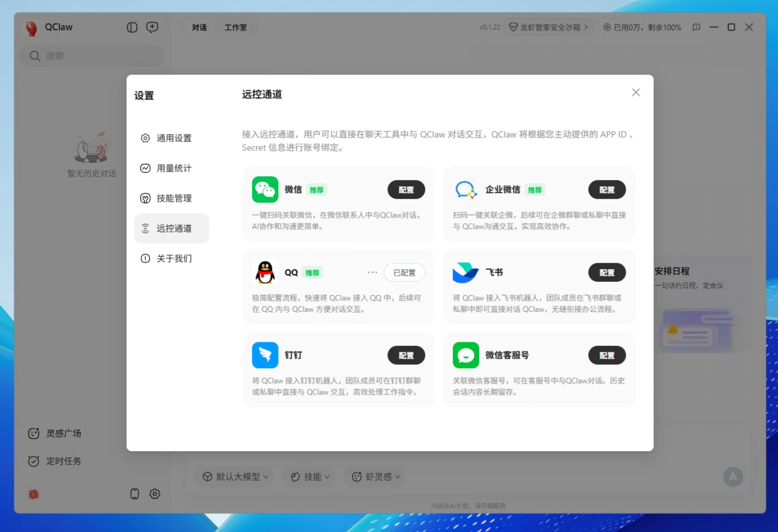Open 定时任务 scheduled tasks

[x=55, y=461]
